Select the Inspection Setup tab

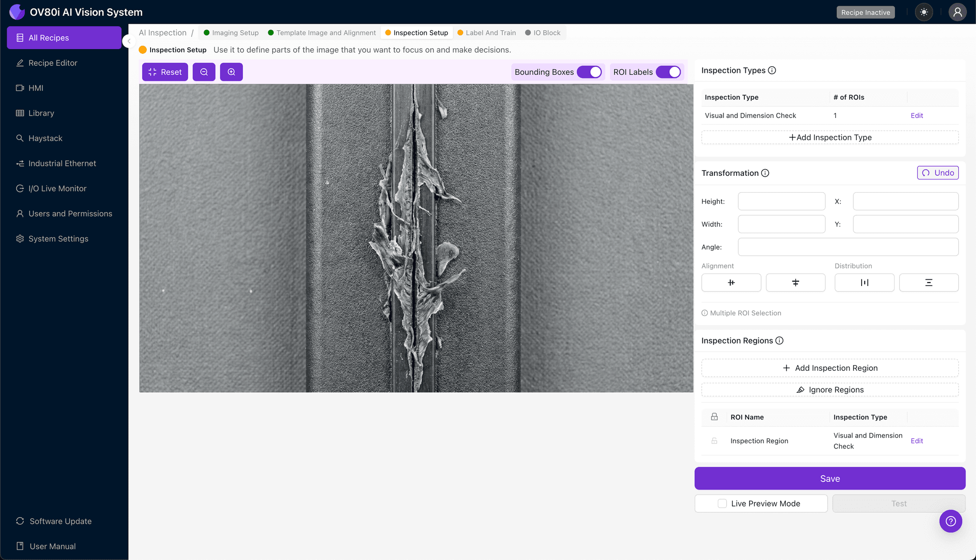pos(417,32)
